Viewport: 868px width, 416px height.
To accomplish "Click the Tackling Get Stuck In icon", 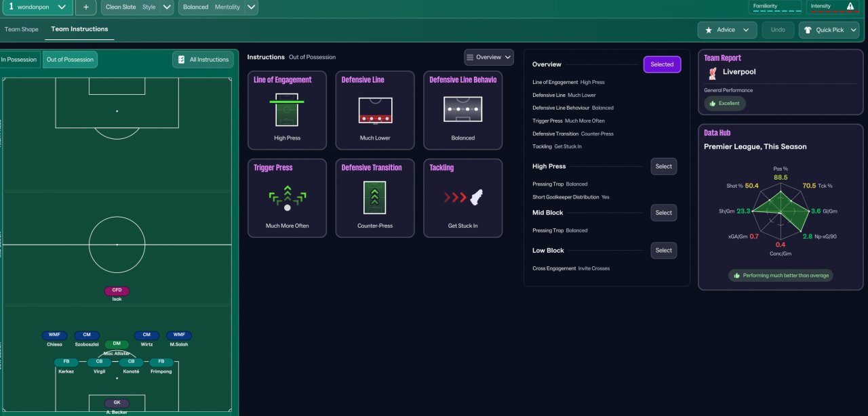I will [x=462, y=198].
